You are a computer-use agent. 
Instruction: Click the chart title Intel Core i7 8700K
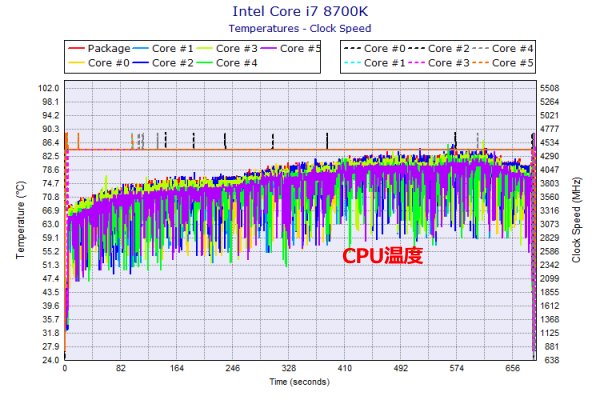pyautogui.click(x=300, y=11)
